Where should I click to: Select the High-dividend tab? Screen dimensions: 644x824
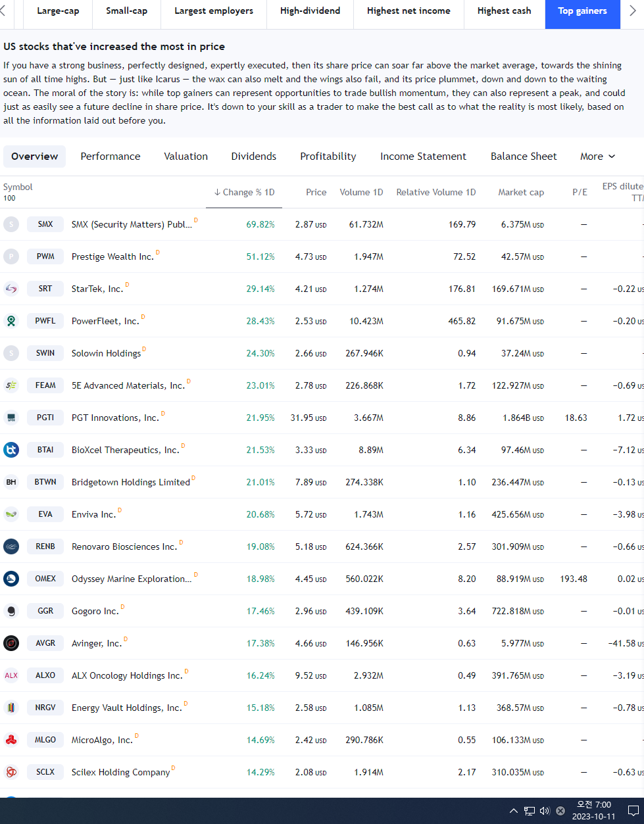coord(310,11)
